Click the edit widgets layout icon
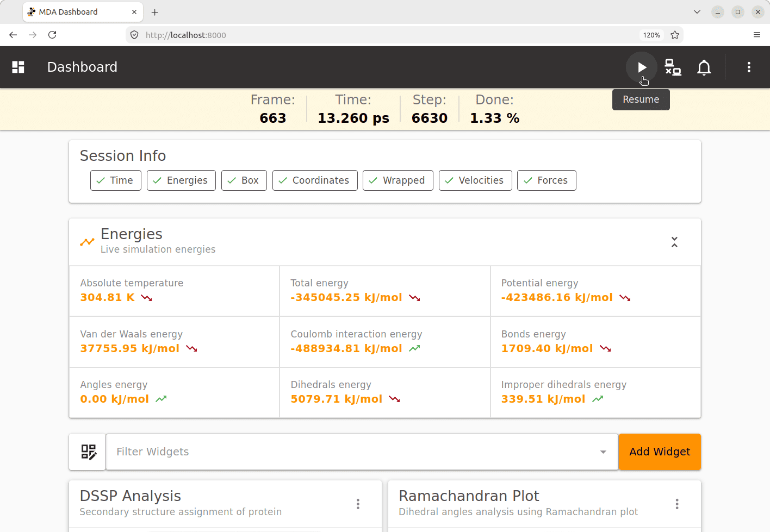Image resolution: width=770 pixels, height=532 pixels. 89,452
